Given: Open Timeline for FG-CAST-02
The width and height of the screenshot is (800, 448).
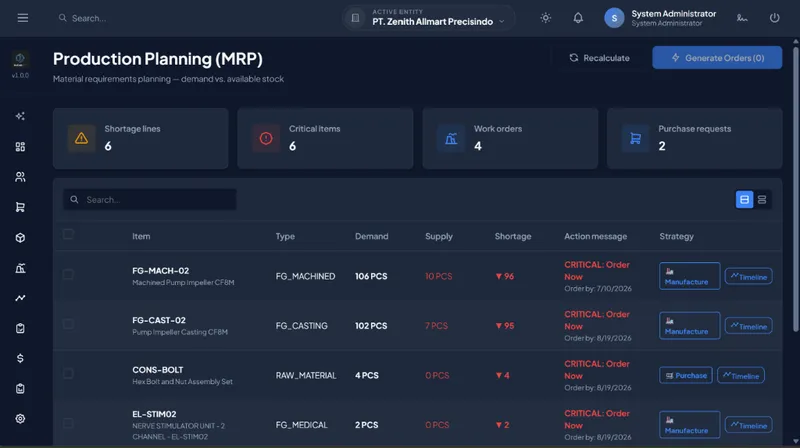Looking at the screenshot, I should (748, 326).
